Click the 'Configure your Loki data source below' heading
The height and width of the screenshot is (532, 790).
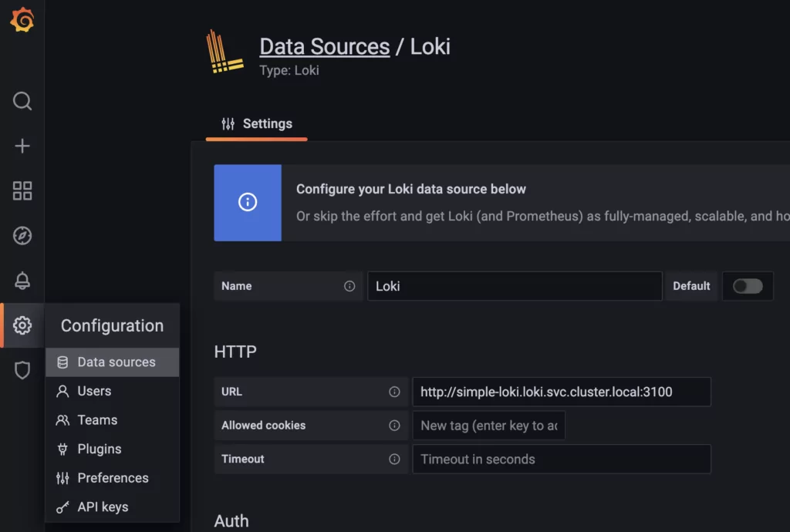pos(411,189)
